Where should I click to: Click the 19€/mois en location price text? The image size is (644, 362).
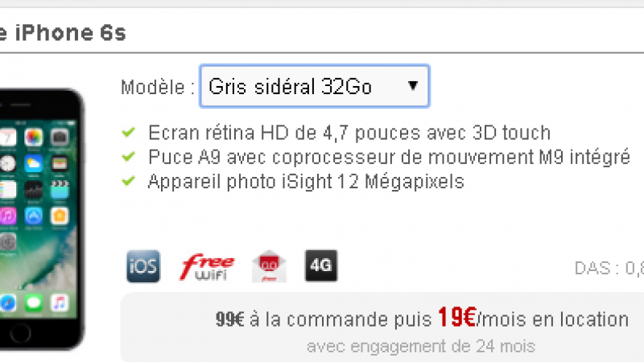[x=533, y=319]
